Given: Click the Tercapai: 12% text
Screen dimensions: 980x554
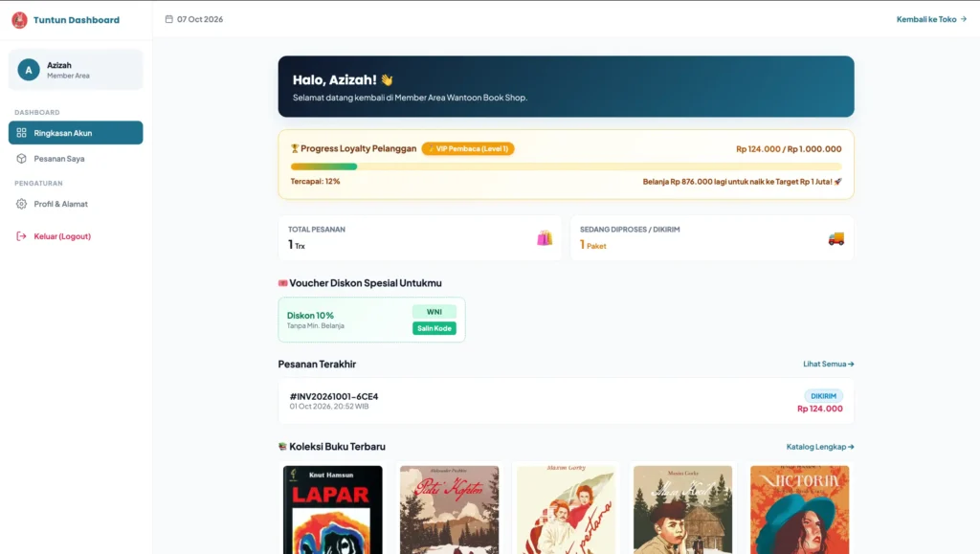Looking at the screenshot, I should [315, 182].
